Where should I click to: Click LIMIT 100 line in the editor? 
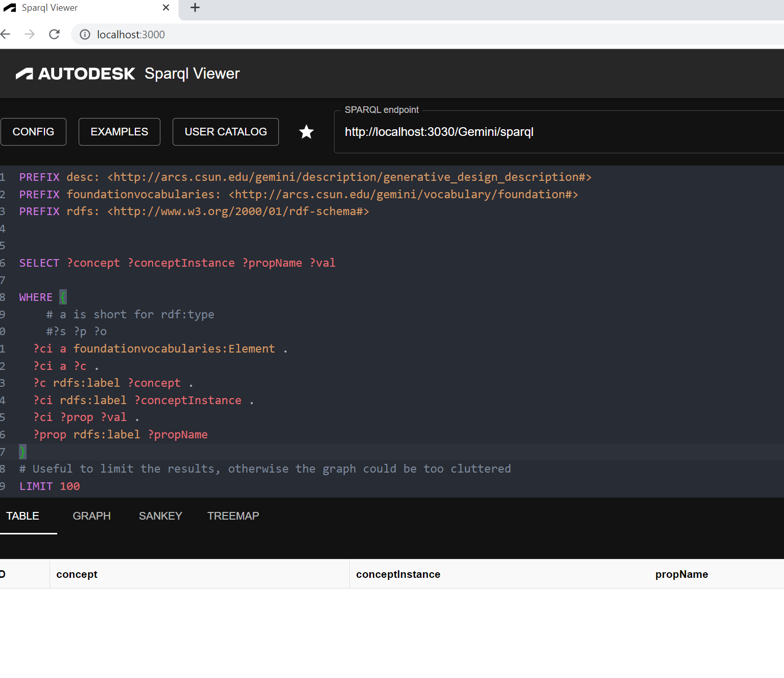tap(50, 486)
